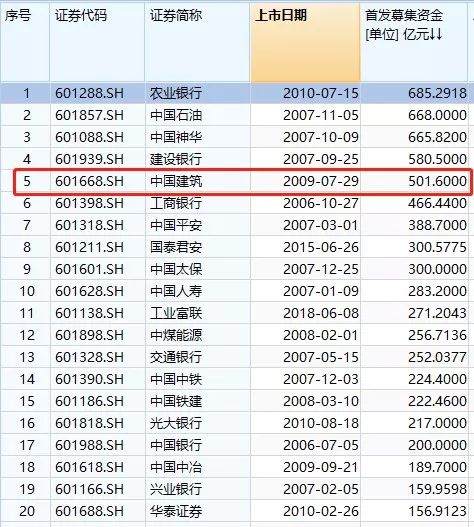
Task: Select security code 601628.SH
Action: point(90,291)
